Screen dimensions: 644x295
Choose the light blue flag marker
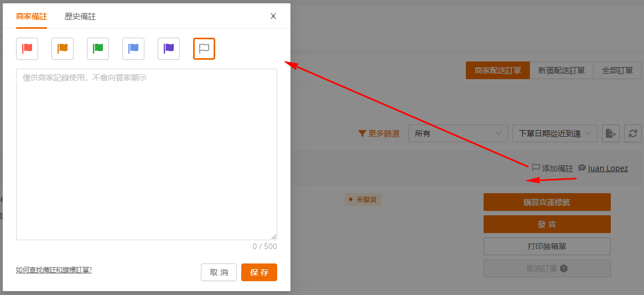[133, 49]
